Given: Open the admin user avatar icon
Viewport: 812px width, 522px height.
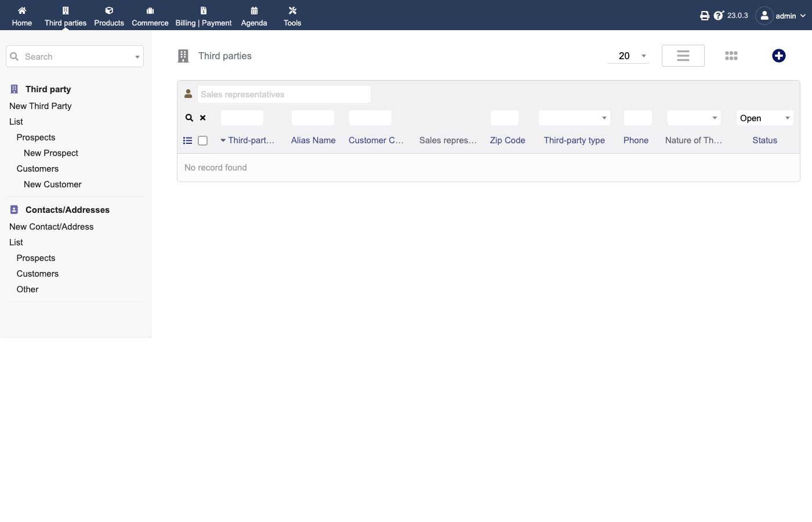Looking at the screenshot, I should (x=764, y=16).
